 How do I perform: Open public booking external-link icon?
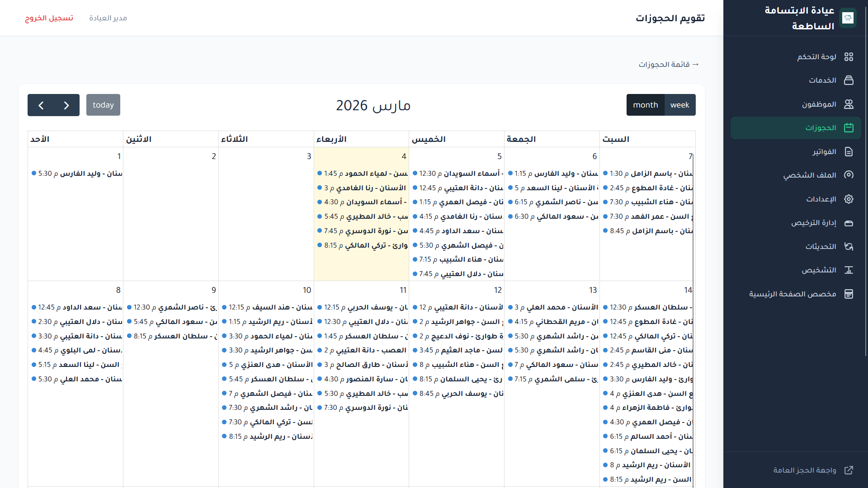click(x=849, y=470)
